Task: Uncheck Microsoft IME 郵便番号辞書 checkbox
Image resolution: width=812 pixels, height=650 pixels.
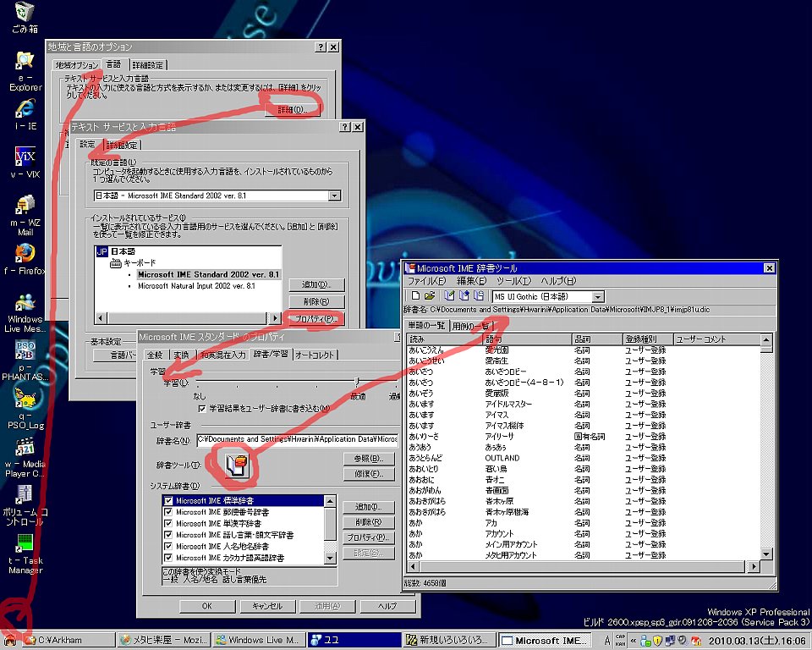Action: pos(168,512)
